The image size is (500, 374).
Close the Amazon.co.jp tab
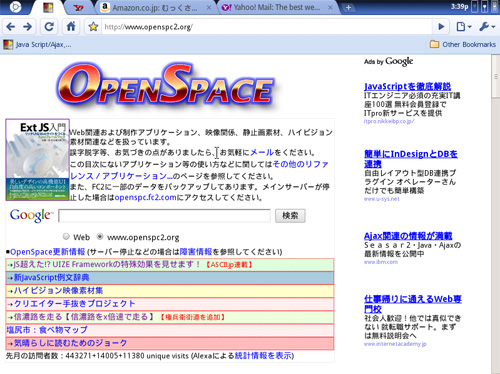click(208, 8)
